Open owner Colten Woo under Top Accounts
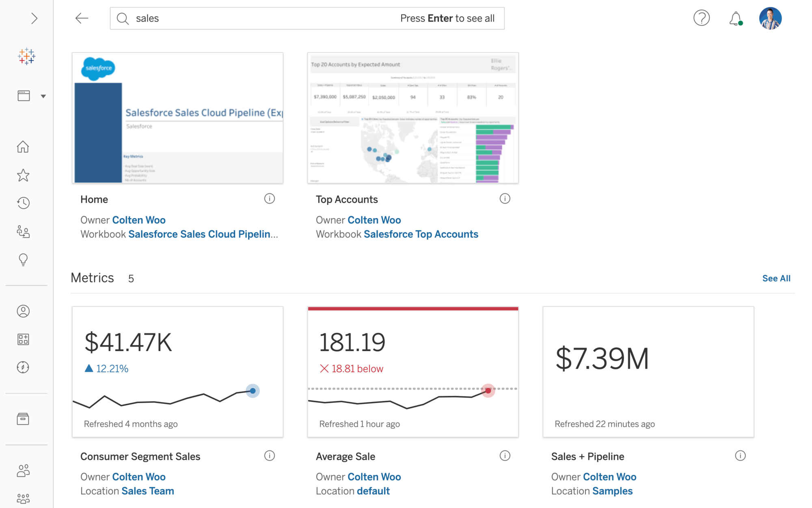812x508 pixels. coord(374,220)
